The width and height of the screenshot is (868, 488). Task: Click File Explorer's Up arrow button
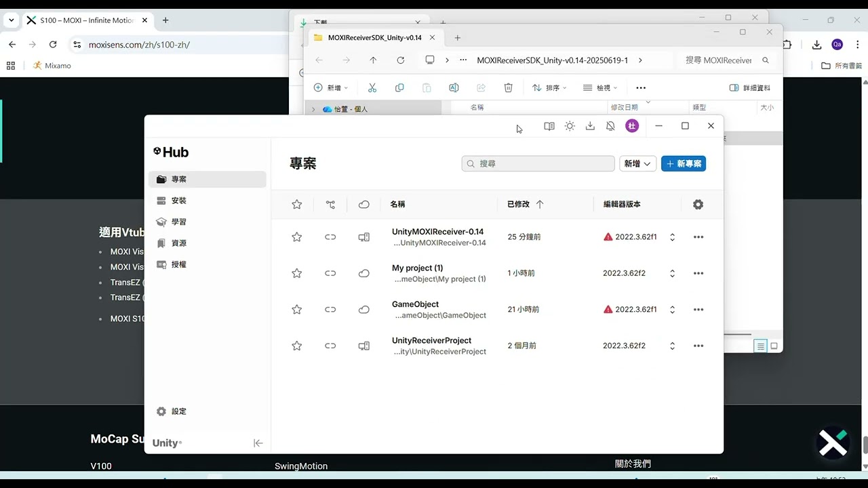373,60
